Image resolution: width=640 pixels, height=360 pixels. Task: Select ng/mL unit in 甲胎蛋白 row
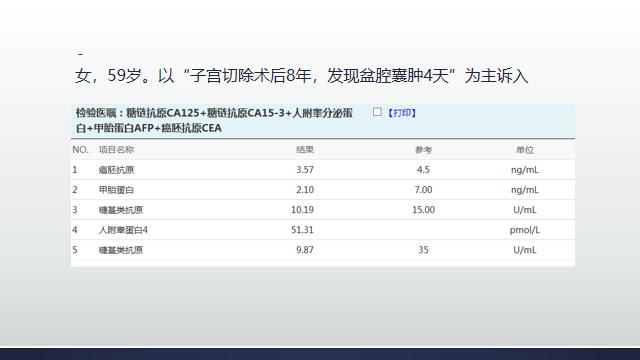[525, 190]
